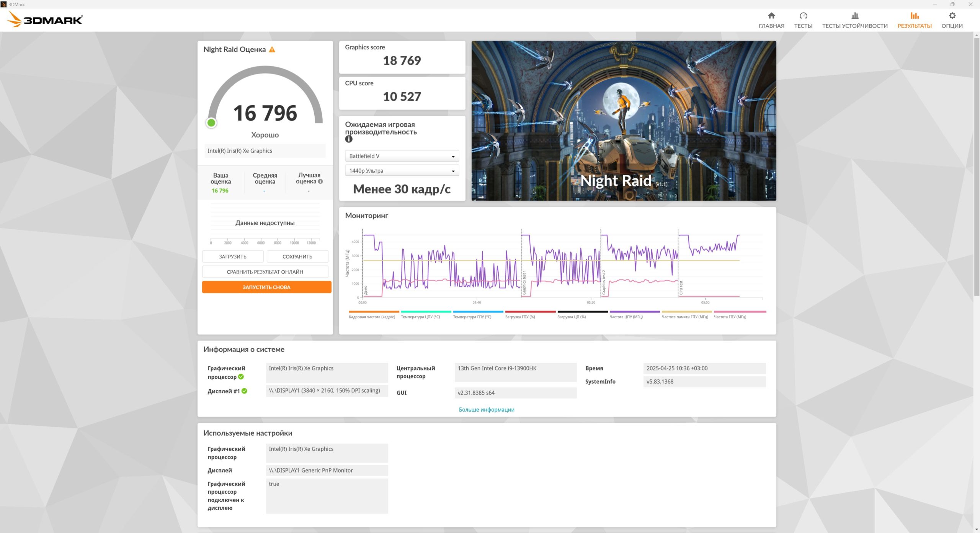
Task: Open the ОПЦИИ settings tab
Action: (x=952, y=20)
